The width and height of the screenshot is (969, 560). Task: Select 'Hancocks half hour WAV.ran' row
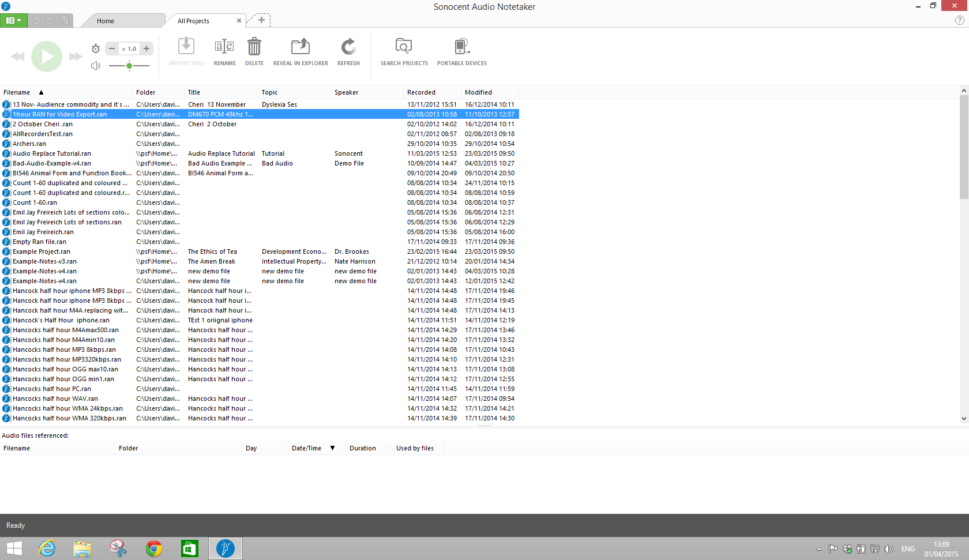260,399
